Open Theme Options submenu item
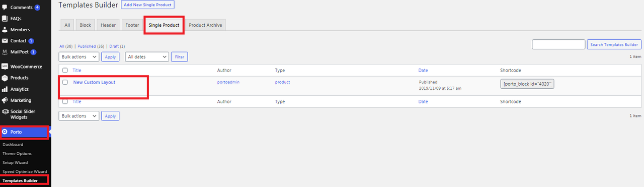 17,154
